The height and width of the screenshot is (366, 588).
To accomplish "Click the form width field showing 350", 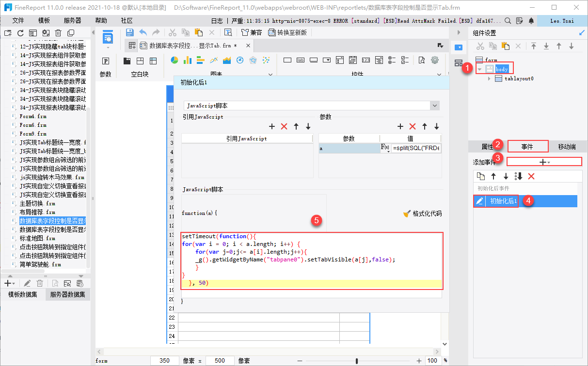I will pyautogui.click(x=165, y=361).
